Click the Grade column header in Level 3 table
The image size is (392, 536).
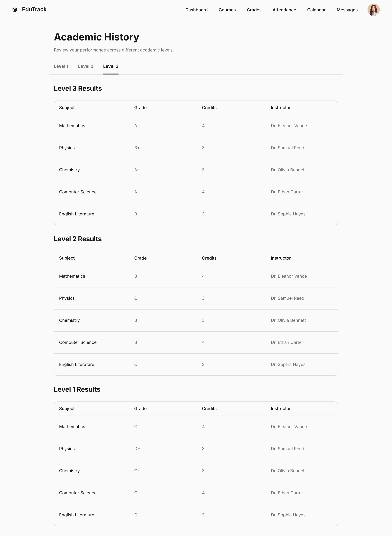point(140,108)
